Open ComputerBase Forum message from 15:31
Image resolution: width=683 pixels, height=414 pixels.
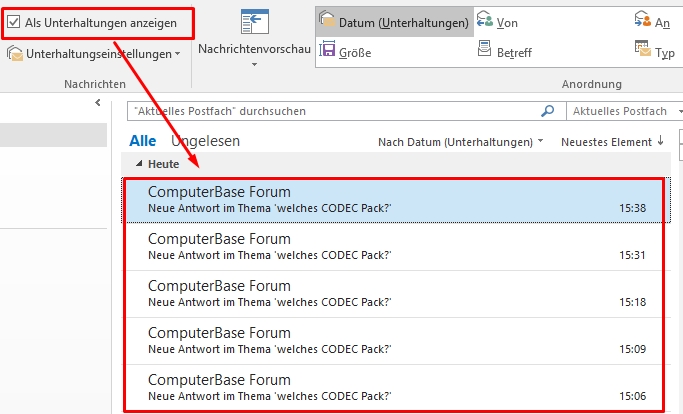click(x=396, y=247)
